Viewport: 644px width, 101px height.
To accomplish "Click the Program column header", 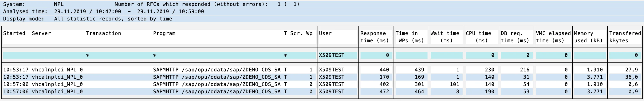I will (164, 33).
